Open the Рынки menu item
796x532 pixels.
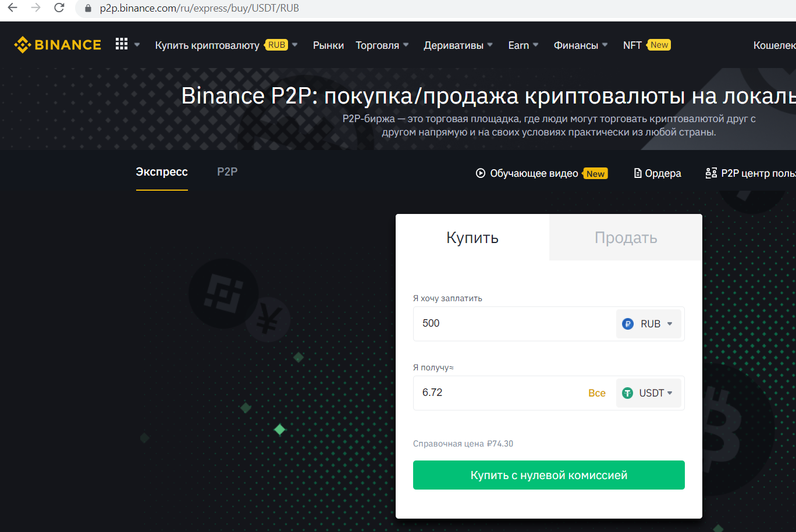pyautogui.click(x=328, y=45)
